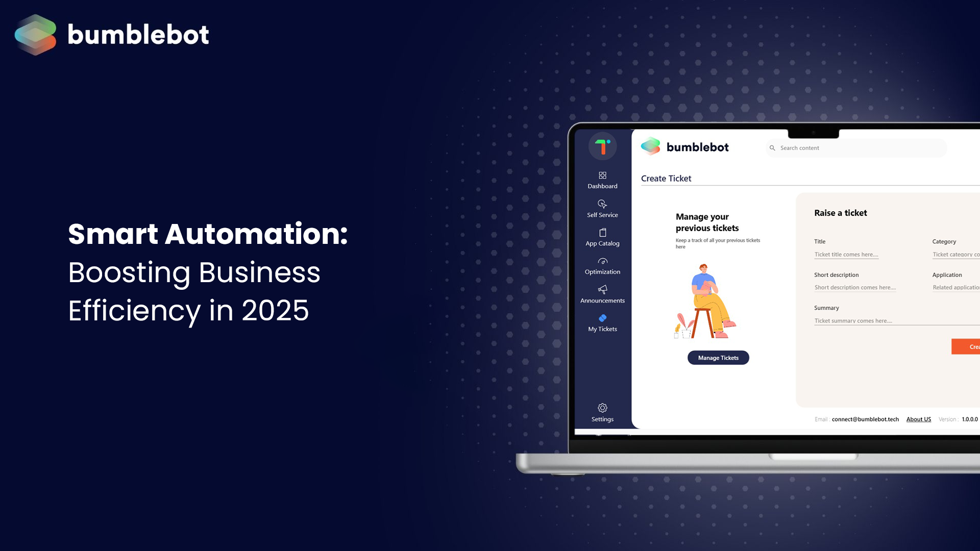Open My Tickets section
Viewport: 980px width, 551px height.
[602, 323]
